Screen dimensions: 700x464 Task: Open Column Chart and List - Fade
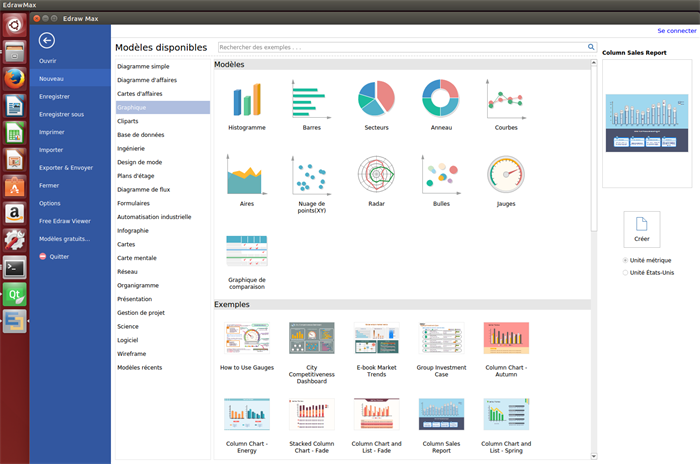(x=376, y=426)
